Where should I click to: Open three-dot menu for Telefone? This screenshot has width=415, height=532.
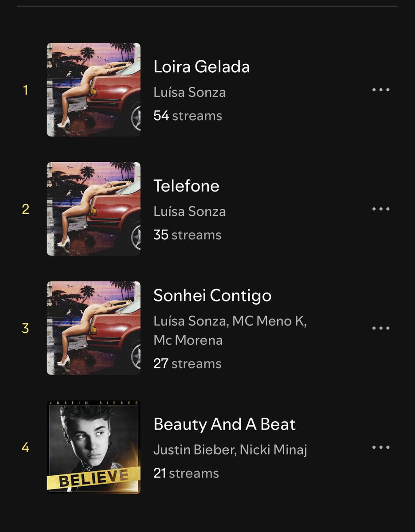tap(380, 209)
